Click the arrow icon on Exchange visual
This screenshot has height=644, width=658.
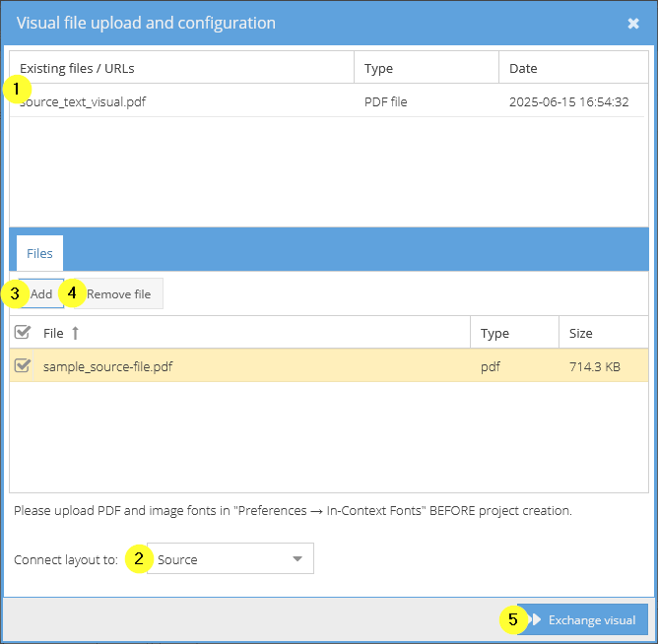(x=536, y=619)
